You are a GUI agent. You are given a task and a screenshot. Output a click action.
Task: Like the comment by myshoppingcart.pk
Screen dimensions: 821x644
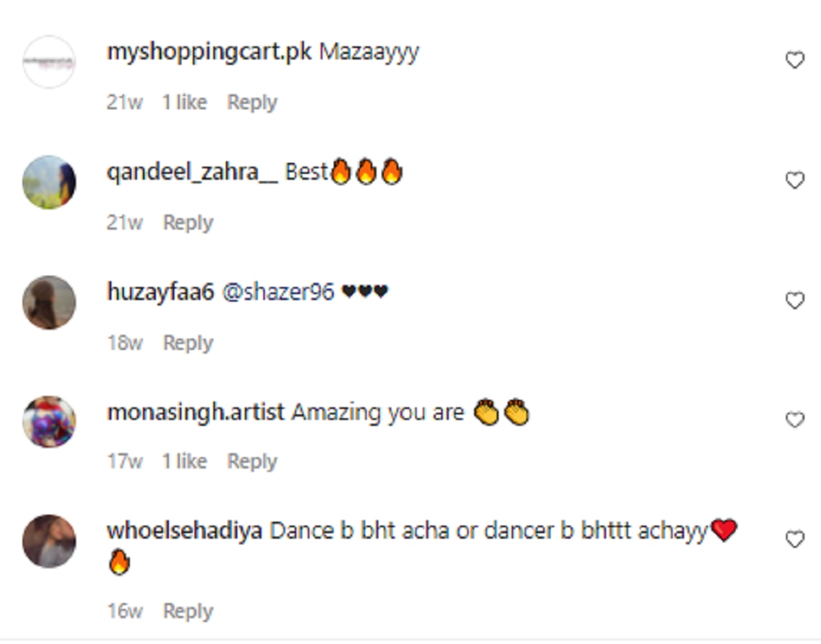coord(794,61)
